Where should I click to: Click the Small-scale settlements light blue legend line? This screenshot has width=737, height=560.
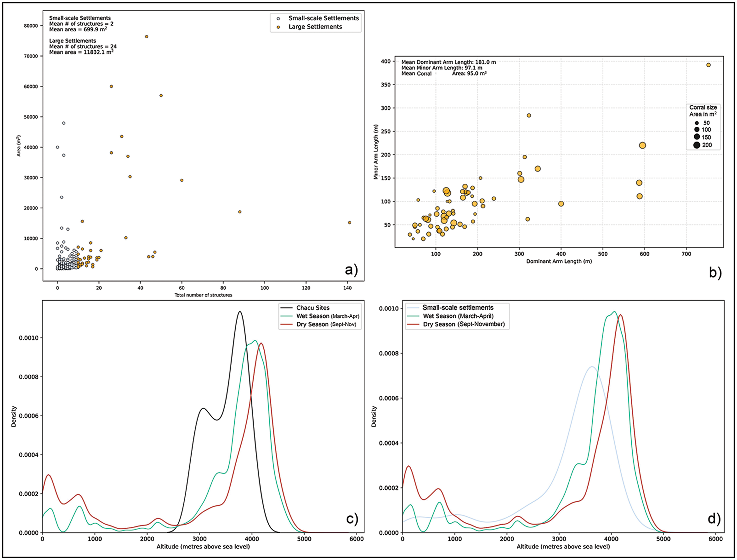pyautogui.click(x=413, y=308)
